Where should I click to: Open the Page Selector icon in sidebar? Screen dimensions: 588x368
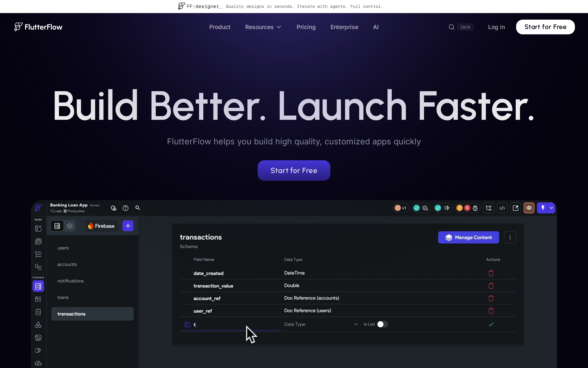pos(38,241)
